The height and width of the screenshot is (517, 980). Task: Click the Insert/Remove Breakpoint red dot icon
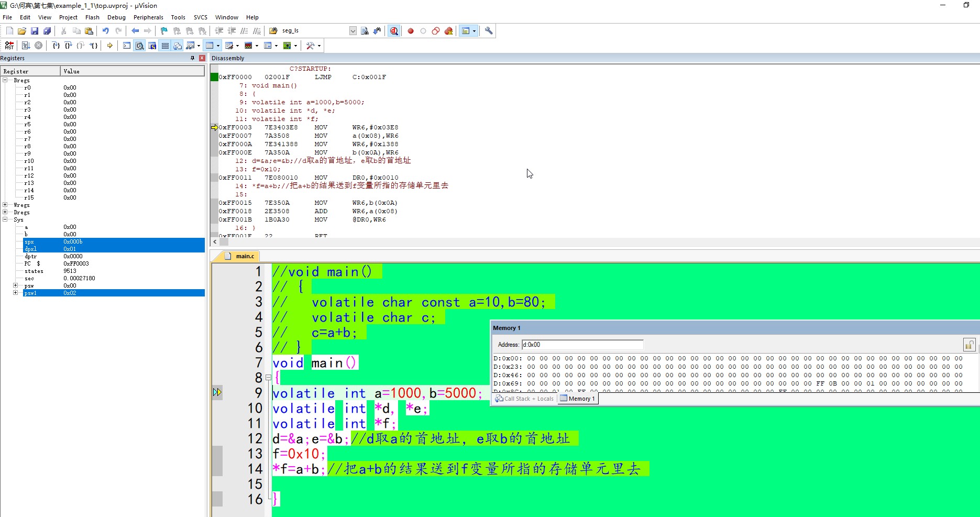click(411, 31)
